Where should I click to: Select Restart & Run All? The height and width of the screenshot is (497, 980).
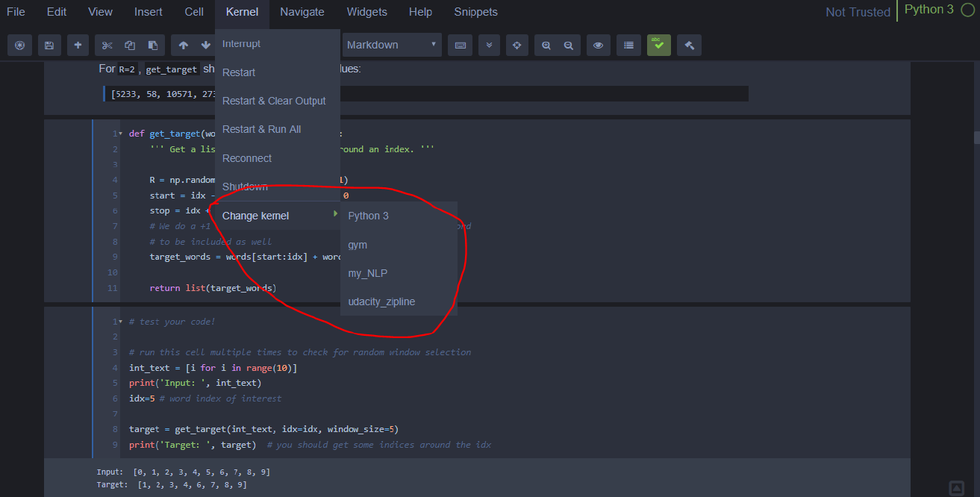pos(278,129)
